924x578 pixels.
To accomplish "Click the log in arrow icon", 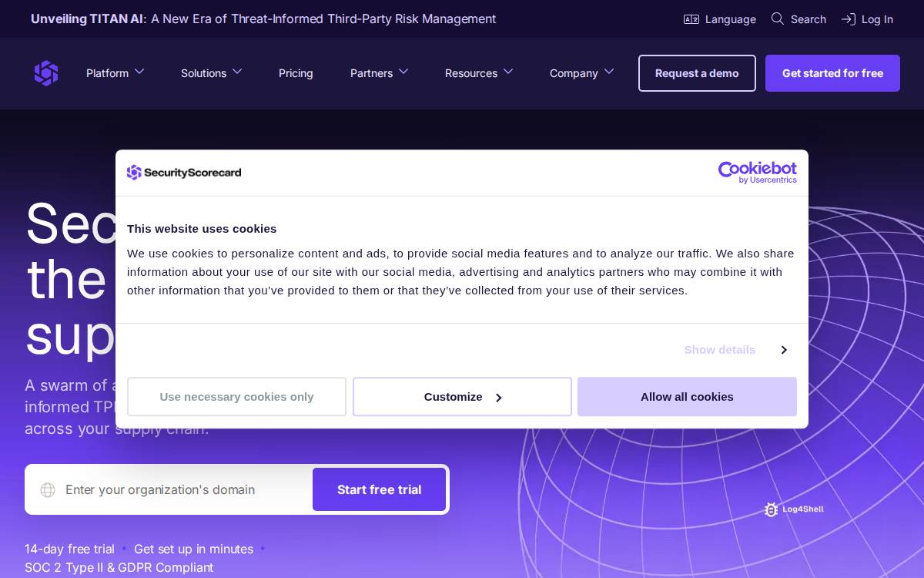I will (848, 19).
